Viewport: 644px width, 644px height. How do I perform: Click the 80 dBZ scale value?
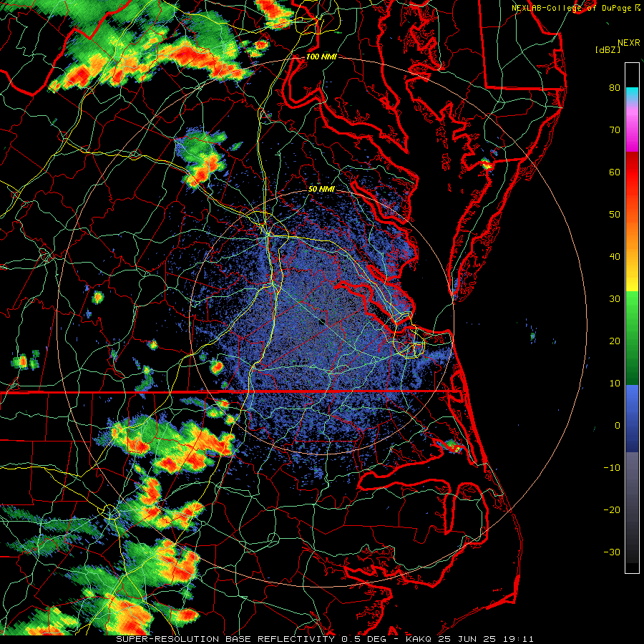(x=615, y=87)
